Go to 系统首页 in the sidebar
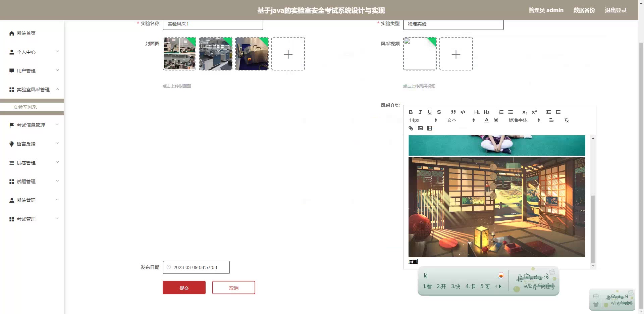The image size is (644, 314). pyautogui.click(x=32, y=33)
